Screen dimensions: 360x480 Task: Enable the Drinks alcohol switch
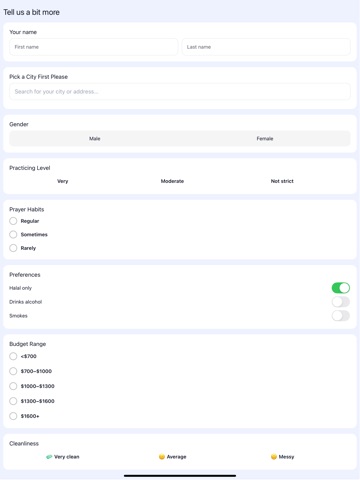point(341,302)
